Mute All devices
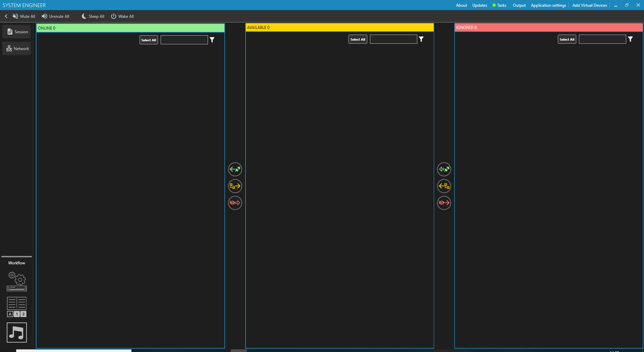 24,16
